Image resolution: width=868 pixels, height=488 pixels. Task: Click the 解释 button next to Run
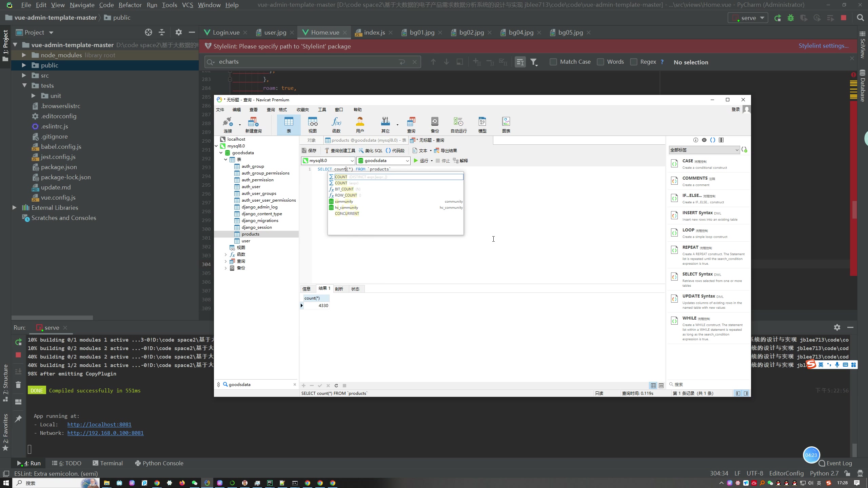pos(464,161)
